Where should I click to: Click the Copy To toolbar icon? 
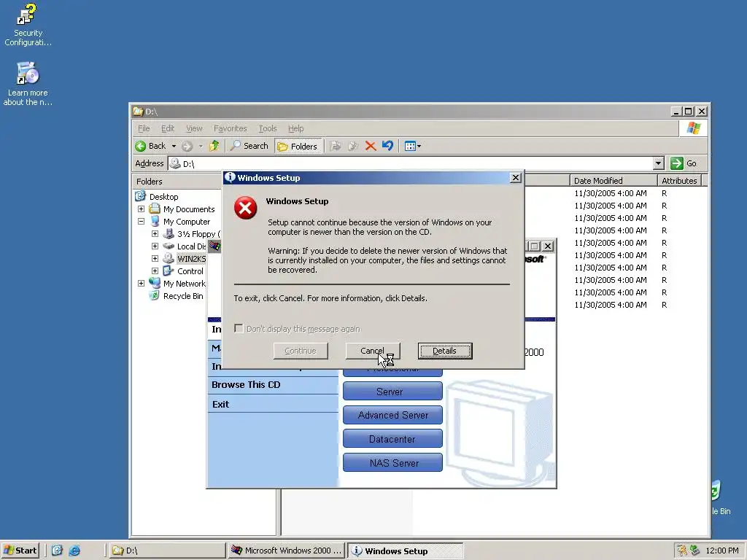(x=353, y=146)
